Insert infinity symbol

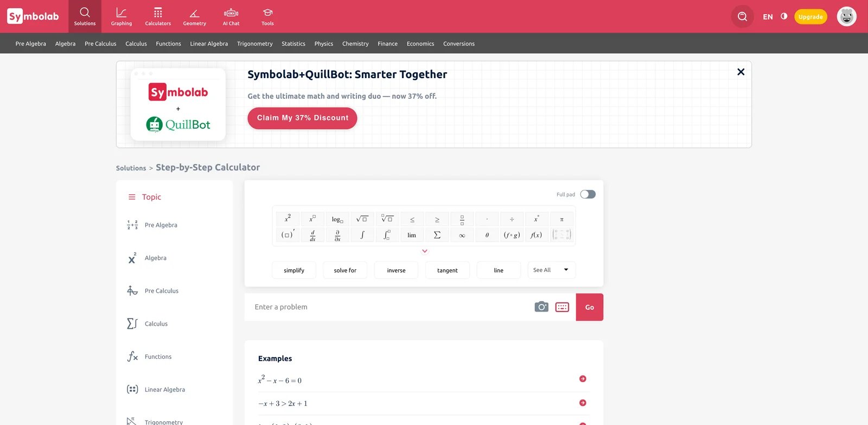(462, 235)
